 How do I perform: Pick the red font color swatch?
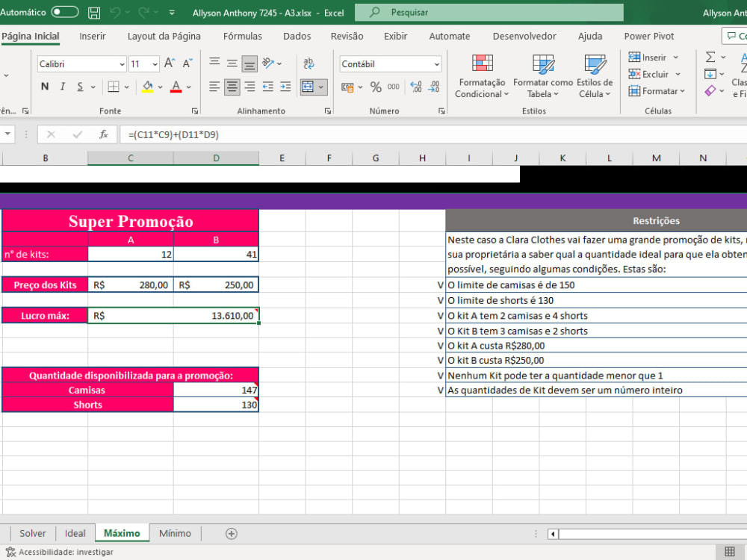tap(176, 87)
